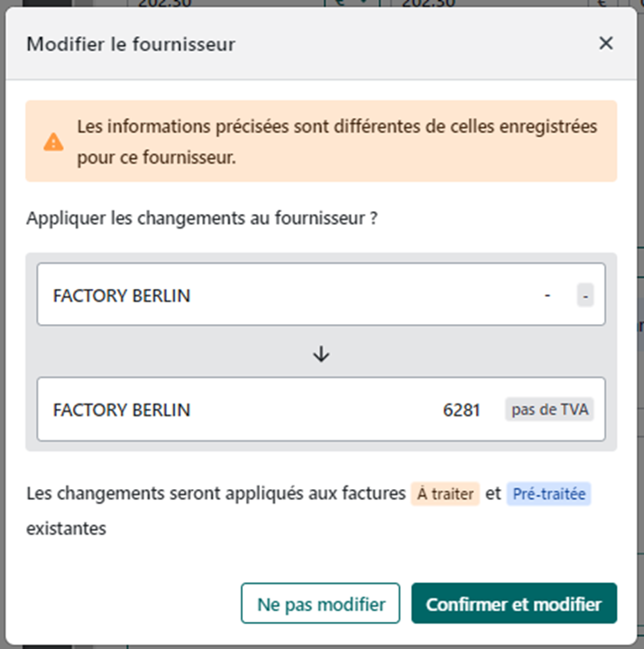Screen dimensions: 644x649
Task: Select the updated FACTORY BERLIN card with 6281
Action: point(271,410)
